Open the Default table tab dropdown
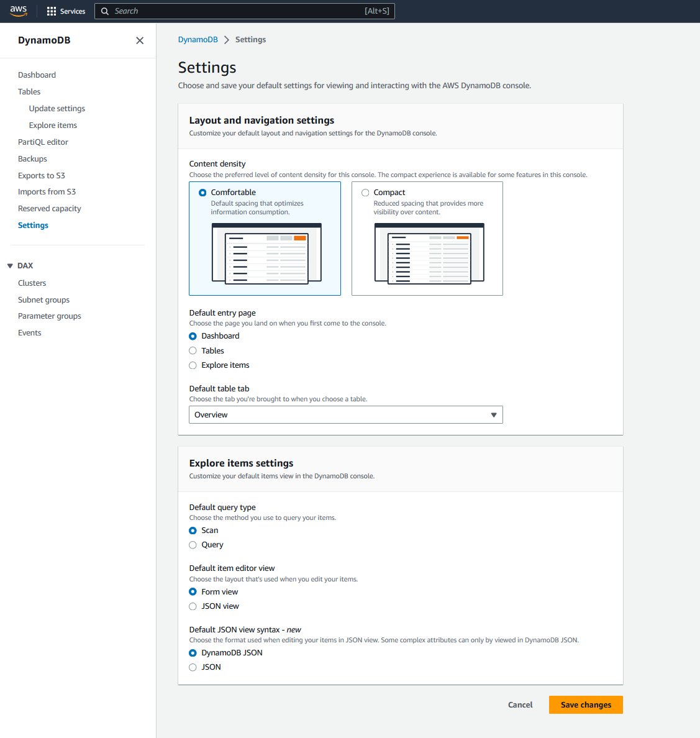Image resolution: width=700 pixels, height=738 pixels. pos(346,414)
